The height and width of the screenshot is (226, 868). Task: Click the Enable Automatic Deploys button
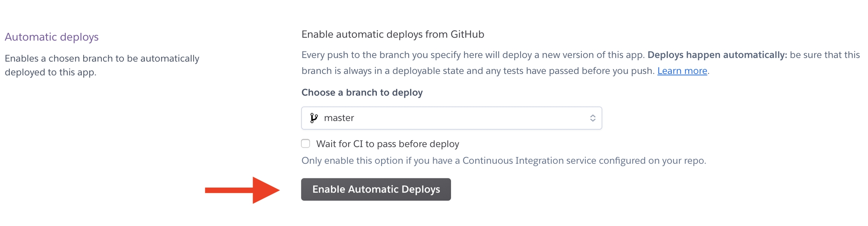coord(376,189)
